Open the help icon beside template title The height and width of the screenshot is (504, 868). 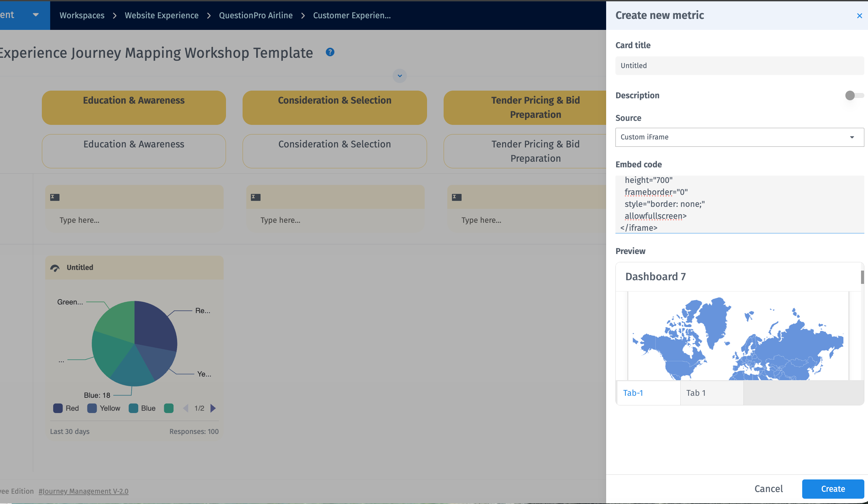330,52
